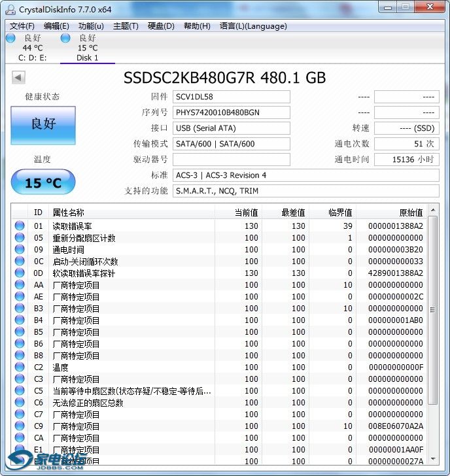This screenshot has width=450, height=476.
Task: Select attribute name 读取错误率
Action: click(x=72, y=226)
